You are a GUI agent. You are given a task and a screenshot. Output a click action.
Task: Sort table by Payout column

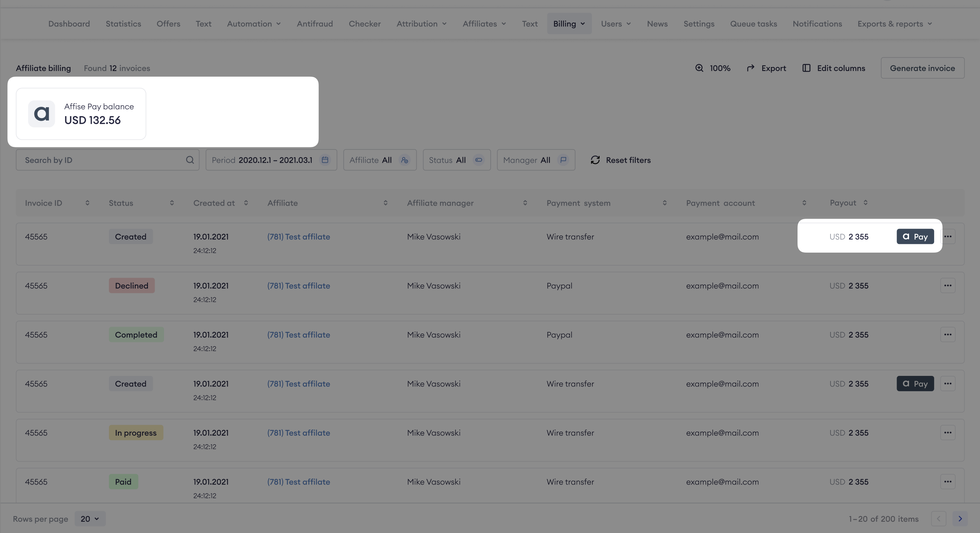coord(865,203)
